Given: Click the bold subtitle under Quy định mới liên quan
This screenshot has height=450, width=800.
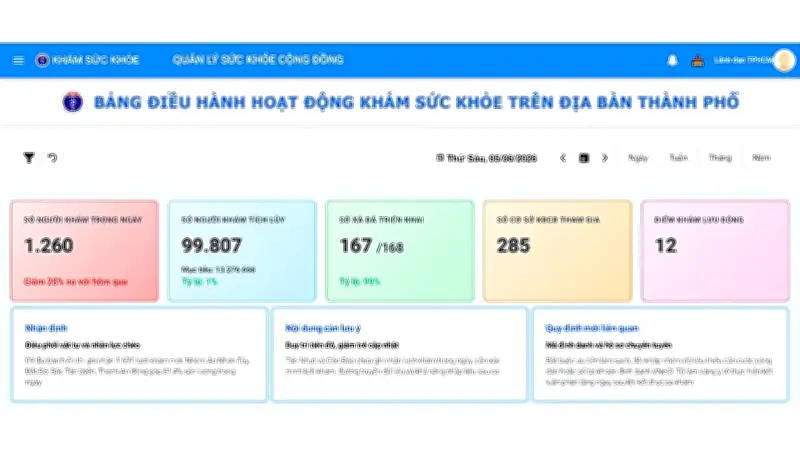Looking at the screenshot, I should [x=608, y=345].
